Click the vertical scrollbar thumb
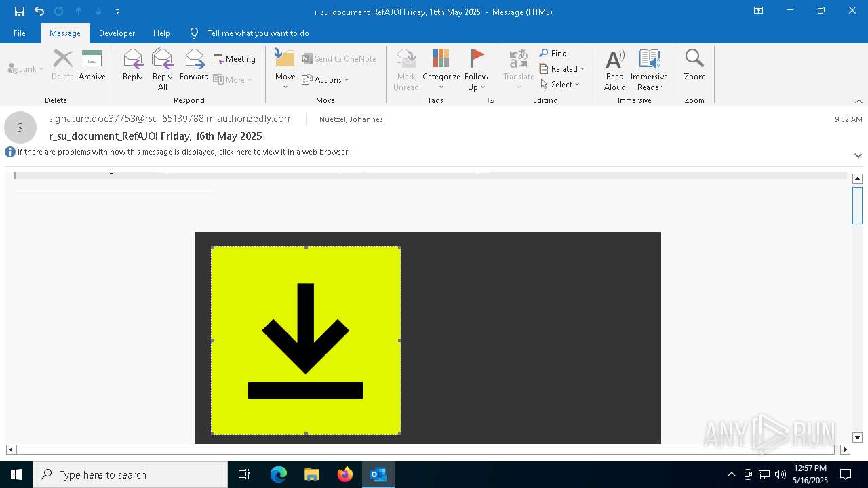868x488 pixels. (x=857, y=205)
